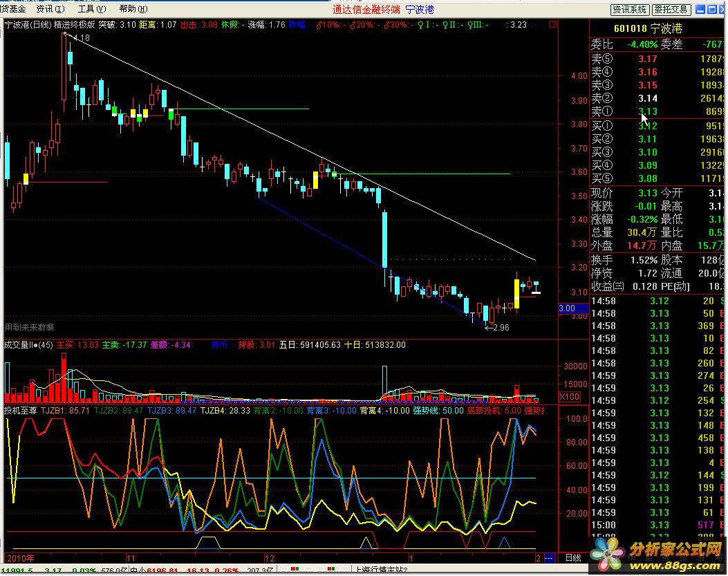This screenshot has width=728, height=576.
Task: Click the 宁波港(日线) 精进终极版 chart title
Action: pyautogui.click(x=50, y=25)
